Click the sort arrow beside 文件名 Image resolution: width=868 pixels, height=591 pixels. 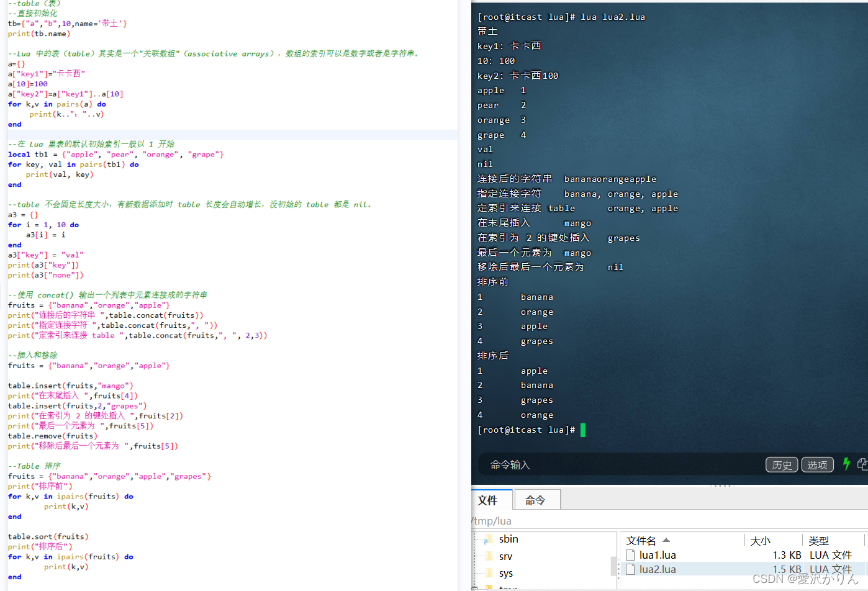tap(666, 540)
